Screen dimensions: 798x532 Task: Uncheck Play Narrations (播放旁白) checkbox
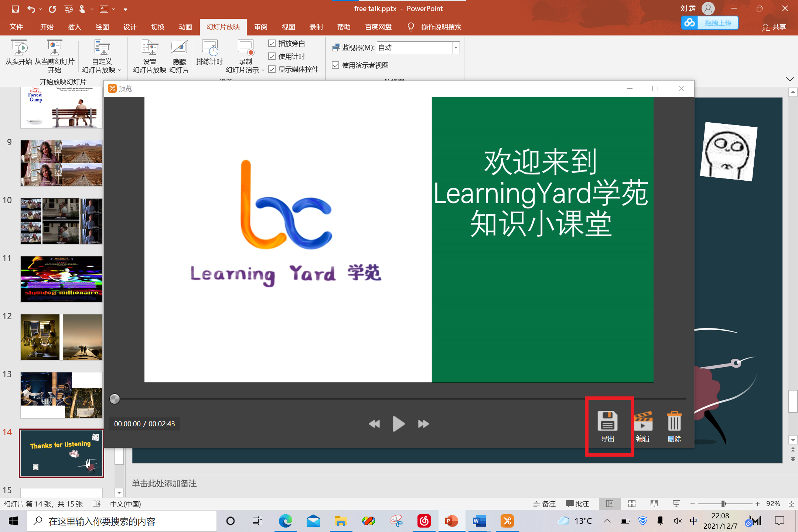click(x=272, y=44)
